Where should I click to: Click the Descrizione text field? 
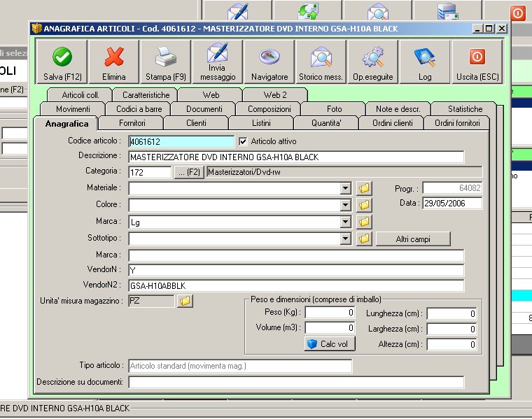296,157
